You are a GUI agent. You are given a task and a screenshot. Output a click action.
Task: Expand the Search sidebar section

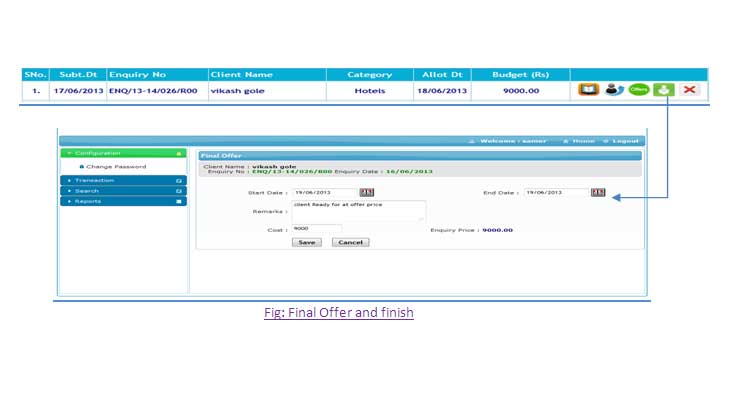[124, 190]
